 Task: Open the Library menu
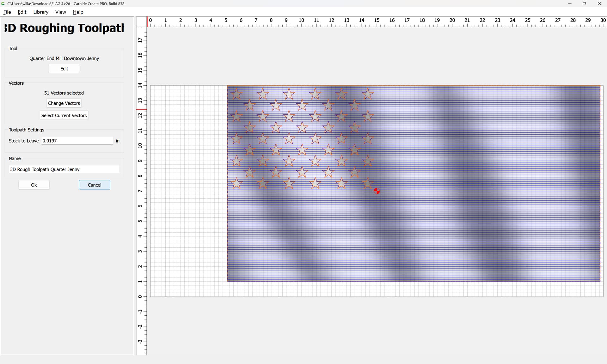click(41, 12)
